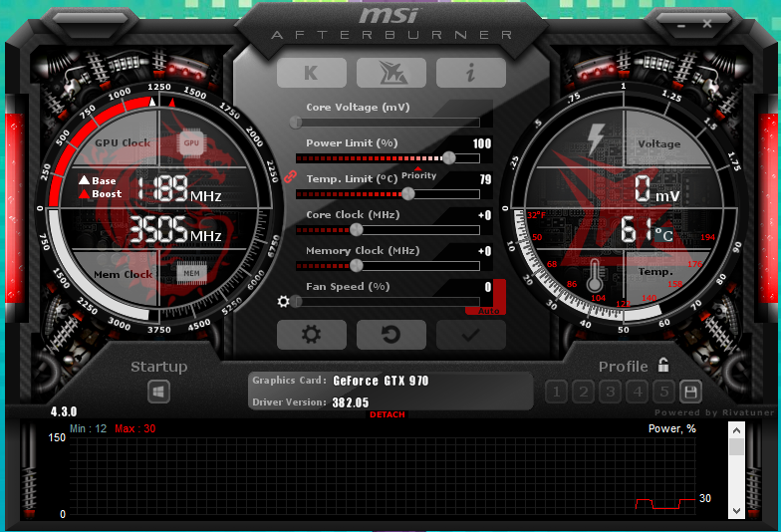
Task: Click the MSI jet logo button
Action: (390, 73)
